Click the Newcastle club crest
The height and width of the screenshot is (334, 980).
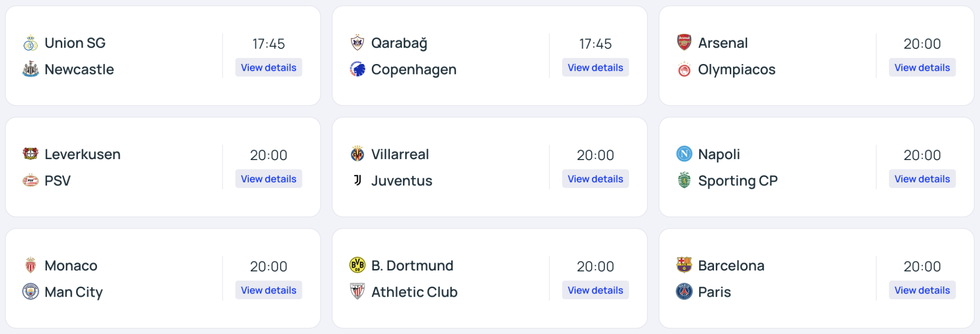(x=31, y=69)
